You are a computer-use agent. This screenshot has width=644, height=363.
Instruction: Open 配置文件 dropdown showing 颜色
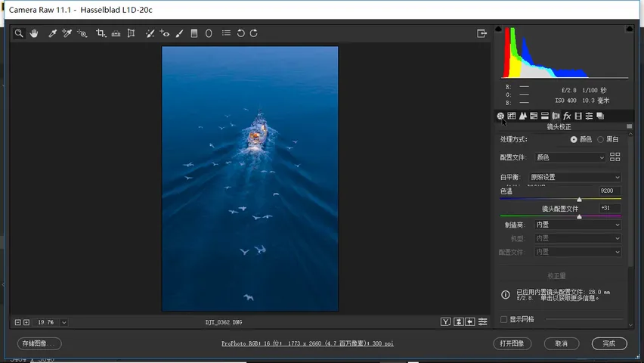[570, 157]
